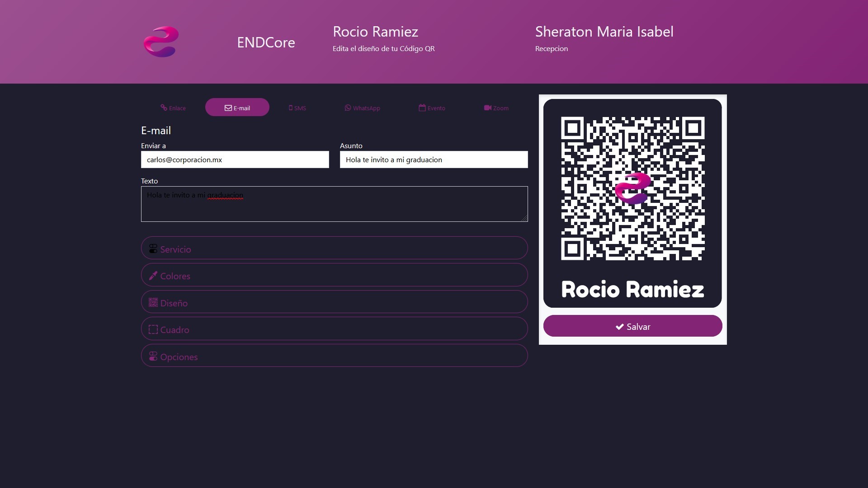Click the resize handle of Texto box
Viewport: 868px width, 488px height.
pos(524,218)
